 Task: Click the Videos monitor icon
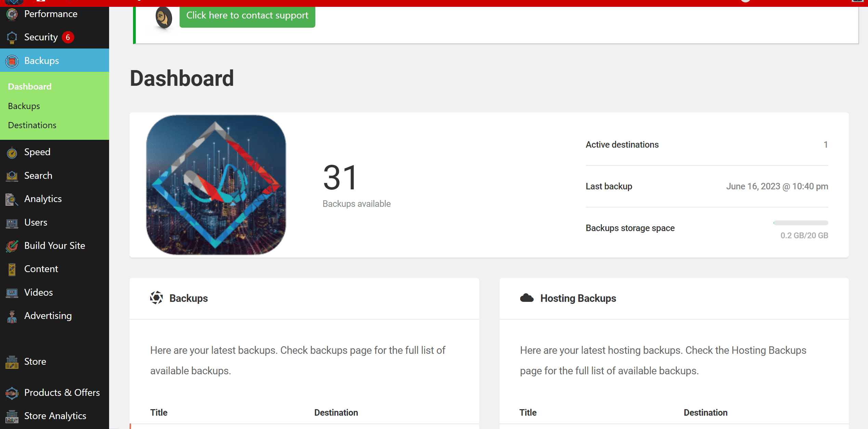click(x=12, y=293)
